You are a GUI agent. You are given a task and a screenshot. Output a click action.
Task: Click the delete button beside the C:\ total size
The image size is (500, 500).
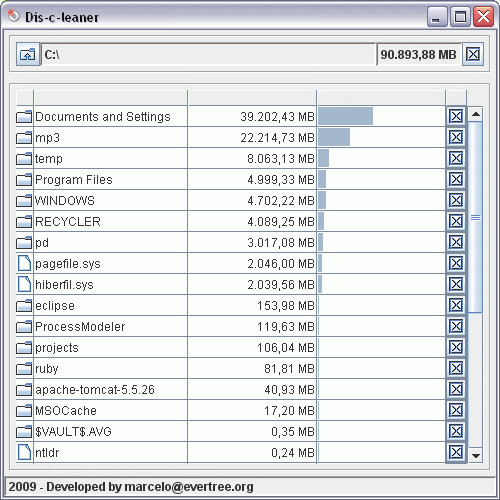click(x=473, y=54)
